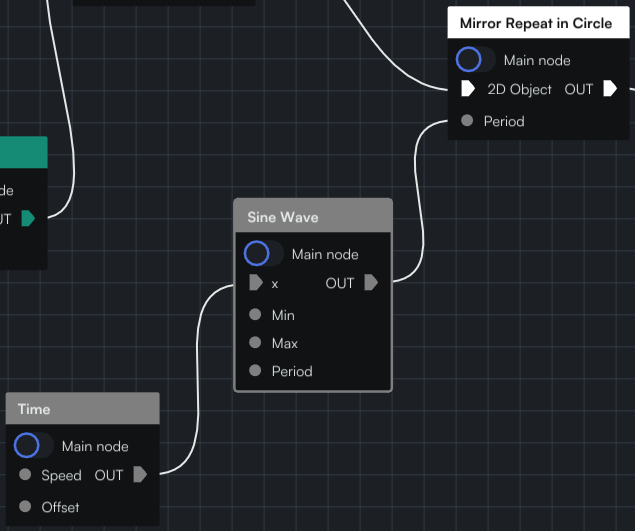Select the Time node title bar
Viewport: 635px width, 531px height.
pyautogui.click(x=83, y=408)
